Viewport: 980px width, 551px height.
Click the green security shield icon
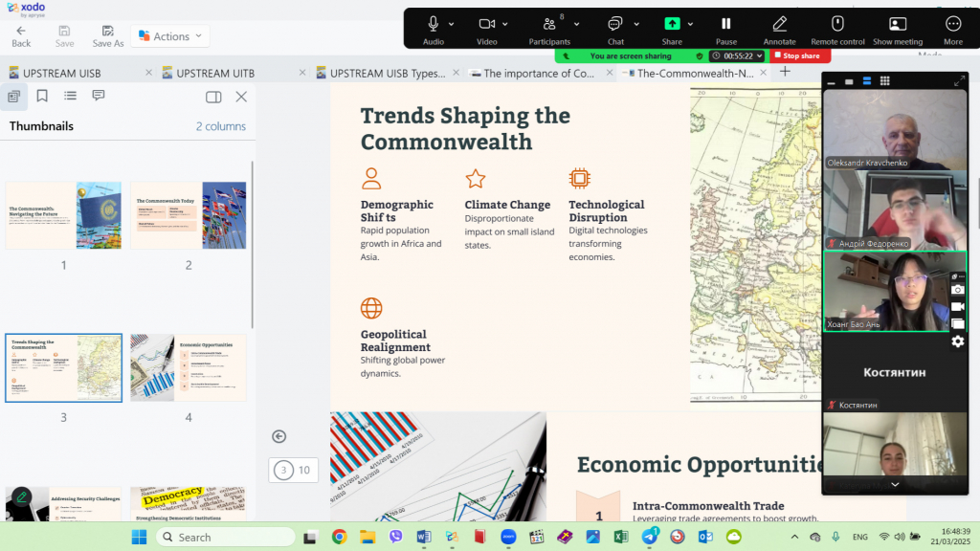(x=700, y=55)
